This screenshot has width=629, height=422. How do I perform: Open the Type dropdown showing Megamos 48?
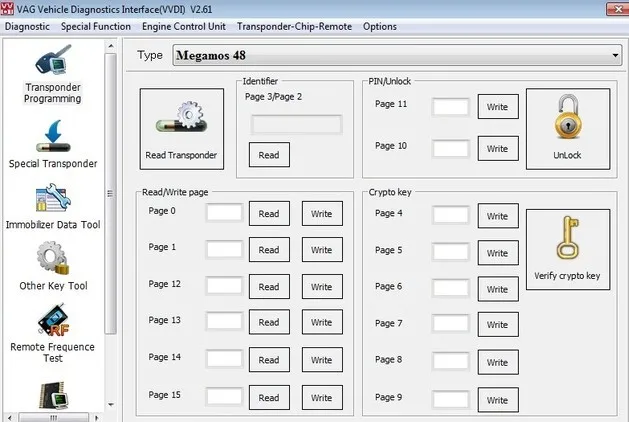pos(397,55)
